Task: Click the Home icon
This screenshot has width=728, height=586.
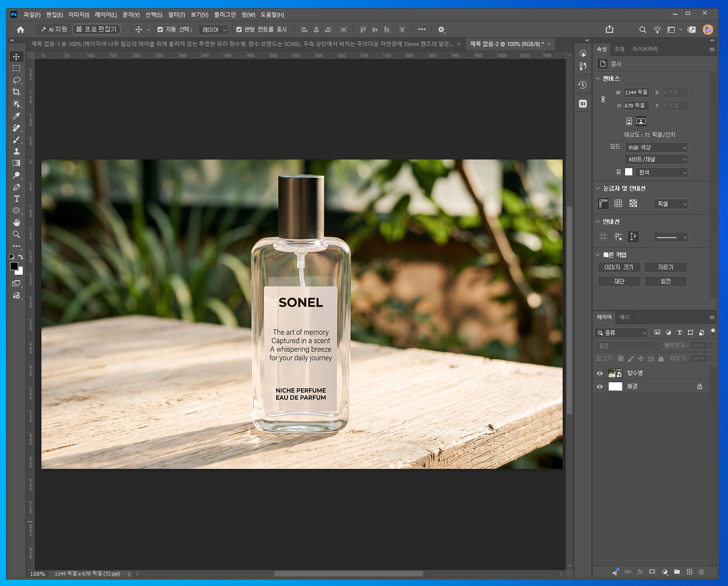Action: pos(21,30)
